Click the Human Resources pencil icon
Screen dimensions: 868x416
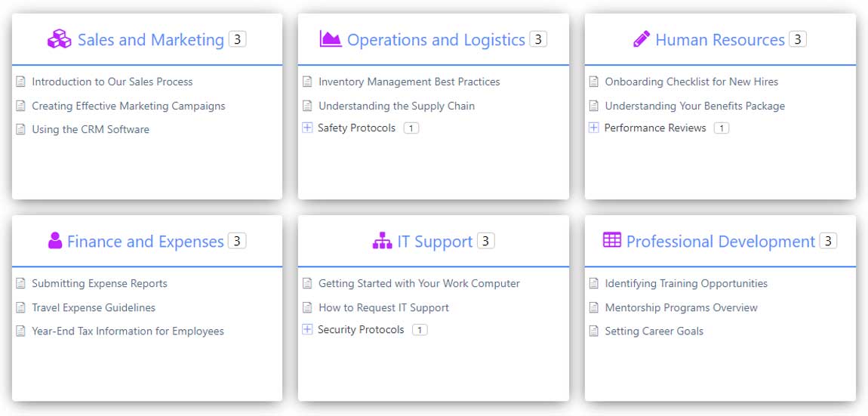pos(642,39)
